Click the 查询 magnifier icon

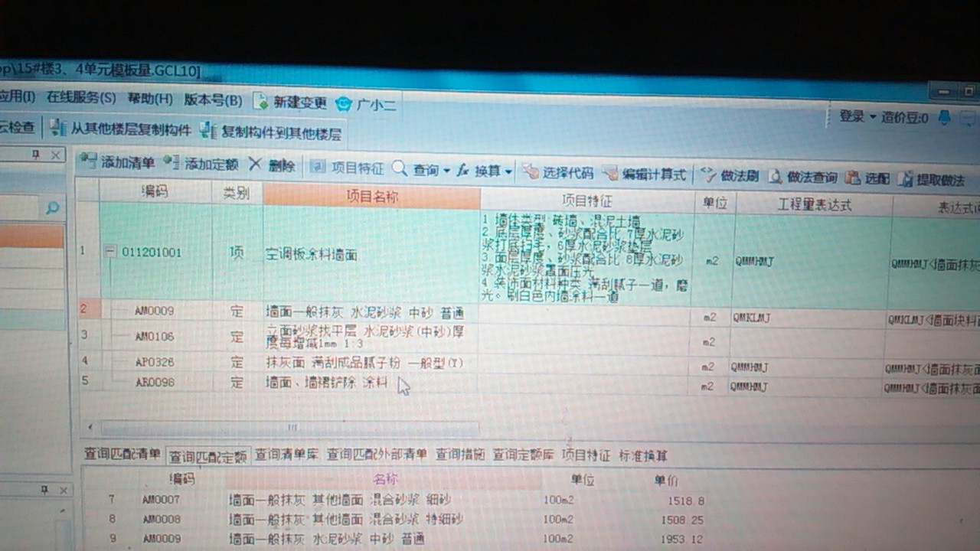[x=400, y=168]
